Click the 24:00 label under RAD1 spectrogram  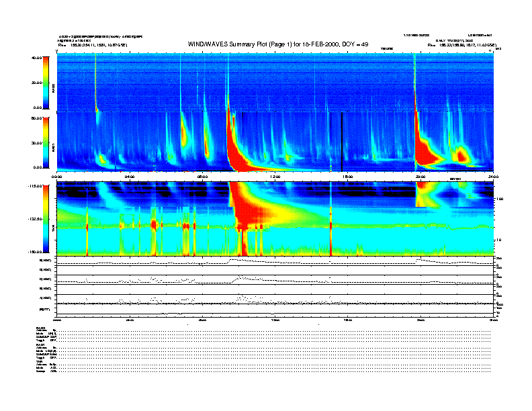[493, 177]
